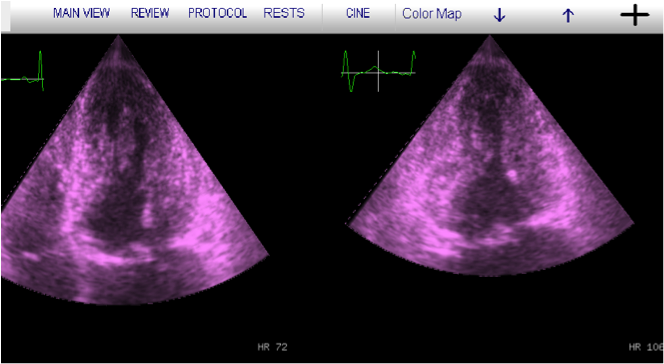This screenshot has width=664, height=364.
Task: Click the left ECG trace
Action: 22,72
